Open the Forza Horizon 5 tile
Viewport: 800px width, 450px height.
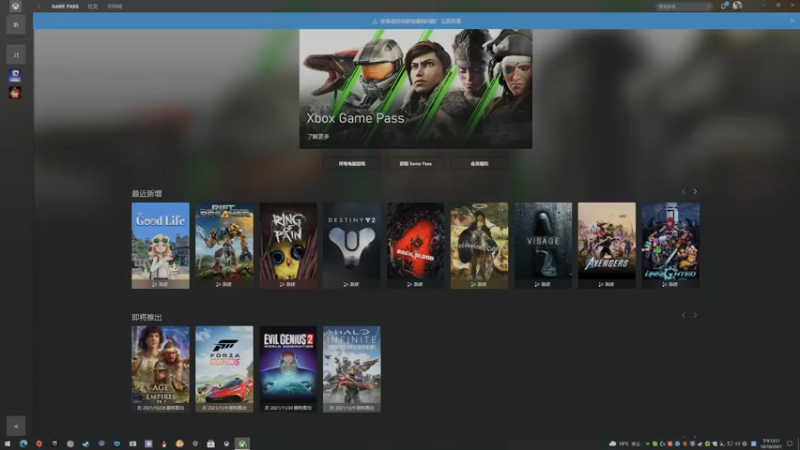[224, 369]
